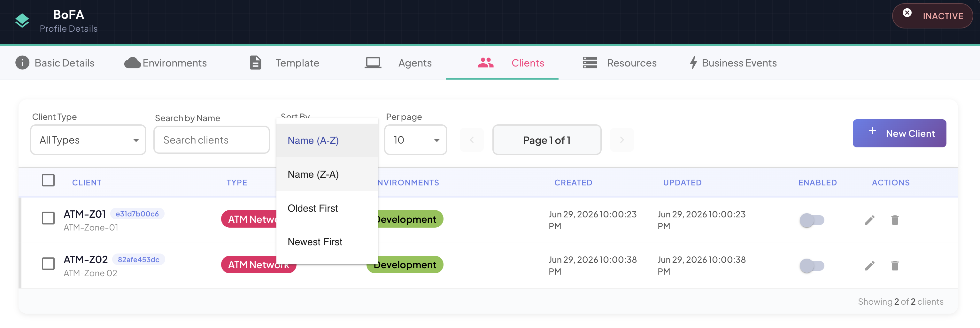The height and width of the screenshot is (328, 980).
Task: Click the edit pencil icon for ATM-Z01
Action: click(869, 220)
